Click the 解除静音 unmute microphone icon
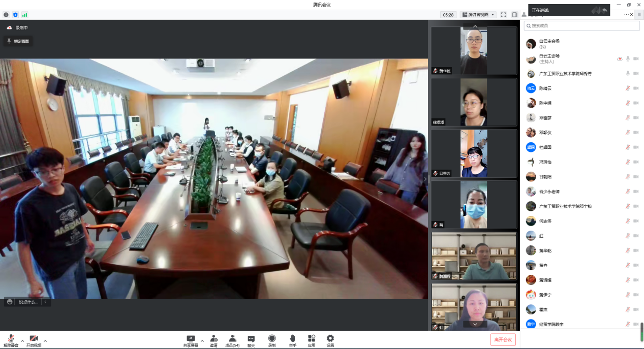644x349 pixels. (x=11, y=338)
